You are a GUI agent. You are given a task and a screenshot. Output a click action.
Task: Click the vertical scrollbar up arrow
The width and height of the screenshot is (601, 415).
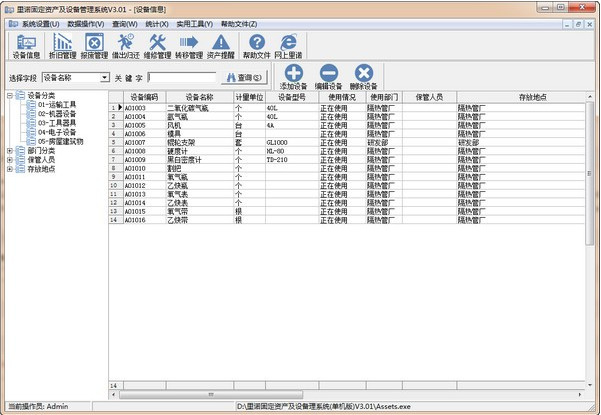tap(590, 96)
